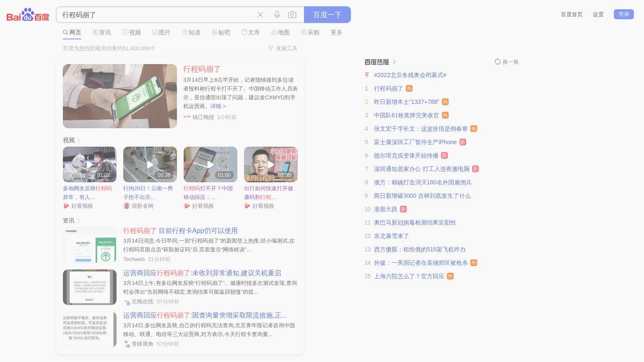Screen dimensions: 644x362
Task: Open video title 多地网友反映行程码异常
Action: (x=87, y=193)
